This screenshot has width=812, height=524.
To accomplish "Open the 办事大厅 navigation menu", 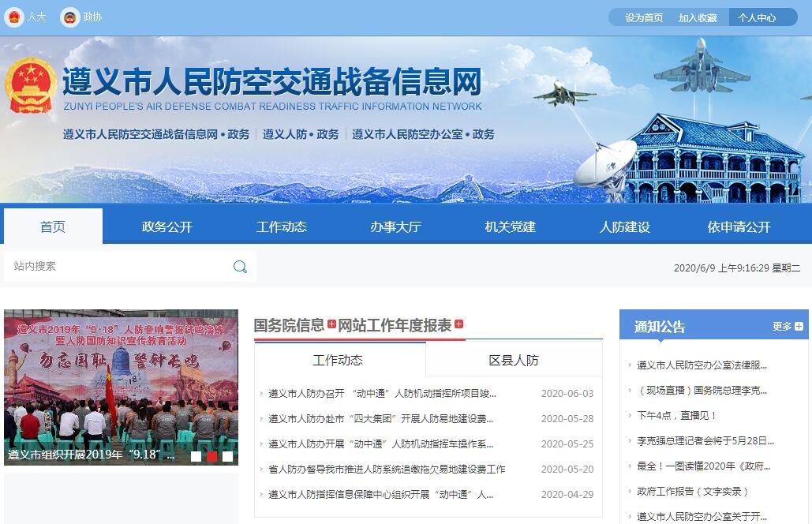I will pos(395,227).
